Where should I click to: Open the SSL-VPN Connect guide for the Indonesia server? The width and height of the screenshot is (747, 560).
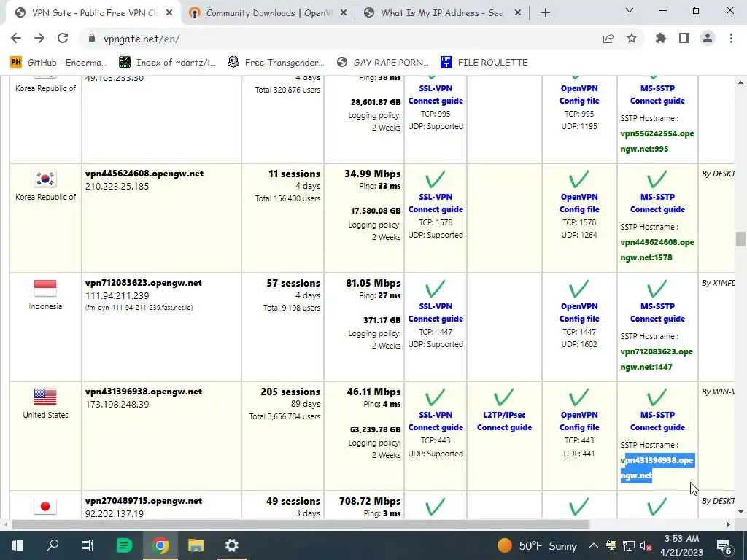(x=436, y=312)
